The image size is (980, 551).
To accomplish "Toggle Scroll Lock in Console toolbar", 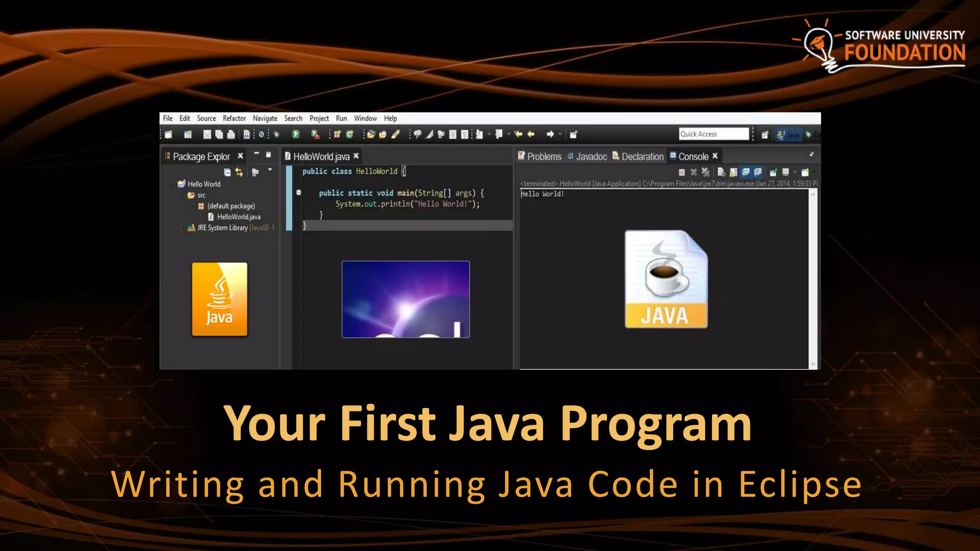I will pyautogui.click(x=733, y=172).
